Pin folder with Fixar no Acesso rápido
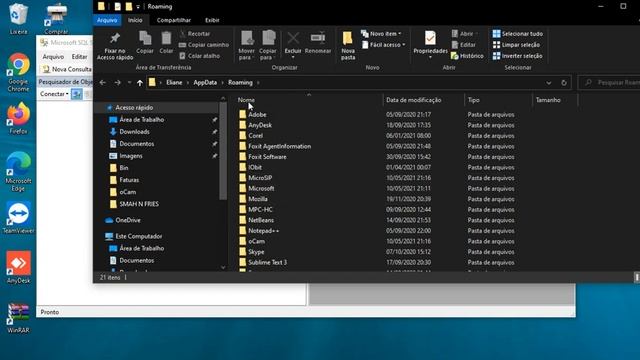The width and height of the screenshot is (640, 360). (115, 46)
